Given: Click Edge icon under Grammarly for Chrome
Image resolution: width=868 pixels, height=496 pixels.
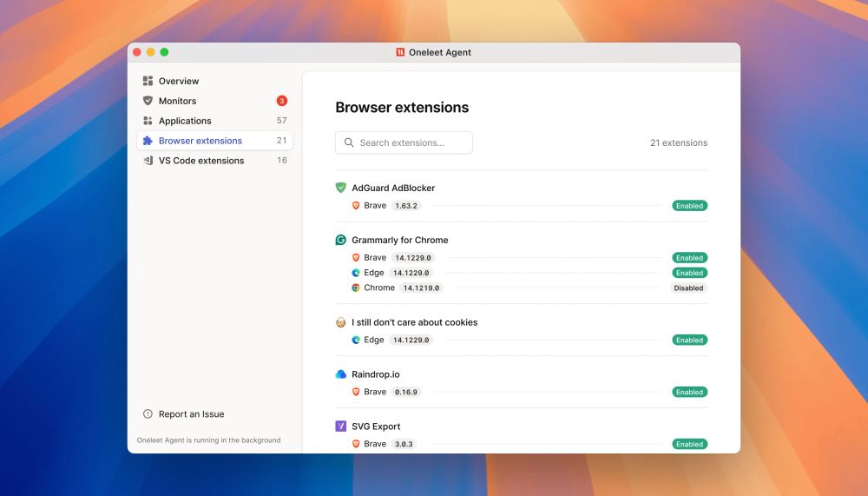Looking at the screenshot, I should coord(356,273).
